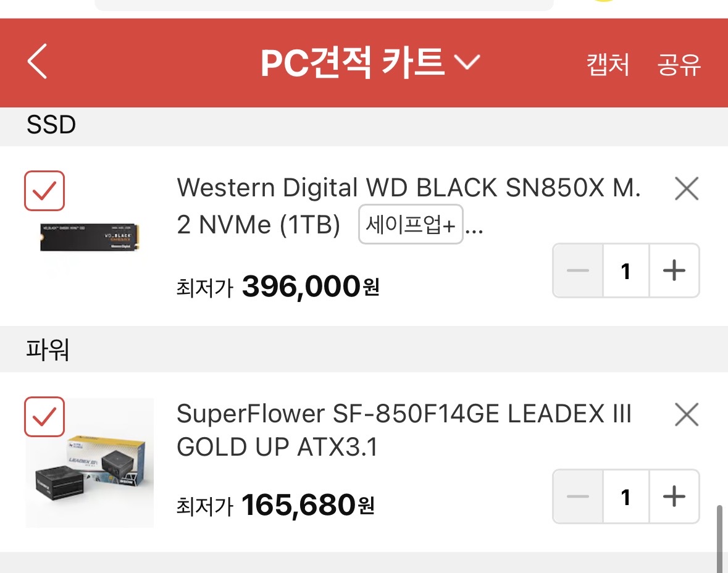This screenshot has width=728, height=573.
Task: Increase SuperFlower power supply quantity
Action: [674, 497]
